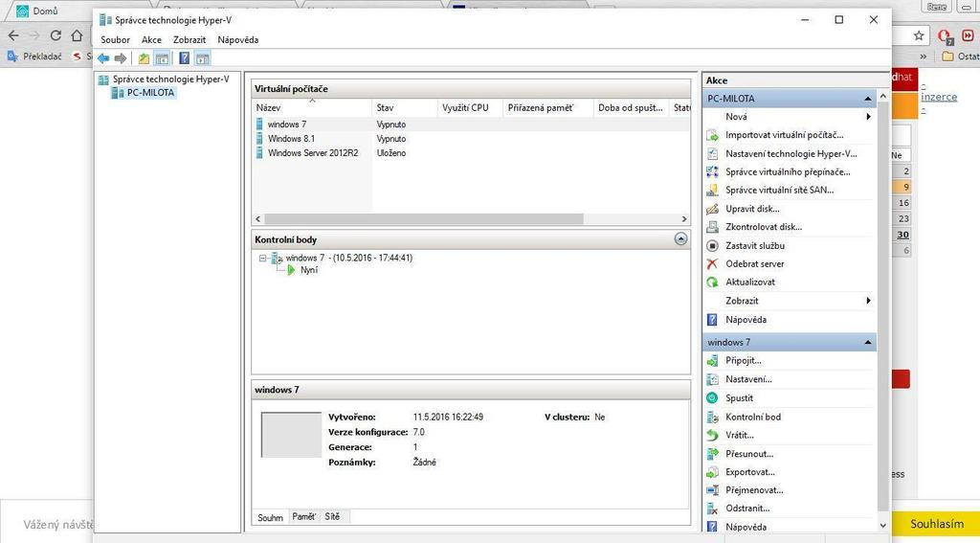Click the inzerce link in browser
Image resolution: width=980 pixels, height=543 pixels.
coord(939,97)
